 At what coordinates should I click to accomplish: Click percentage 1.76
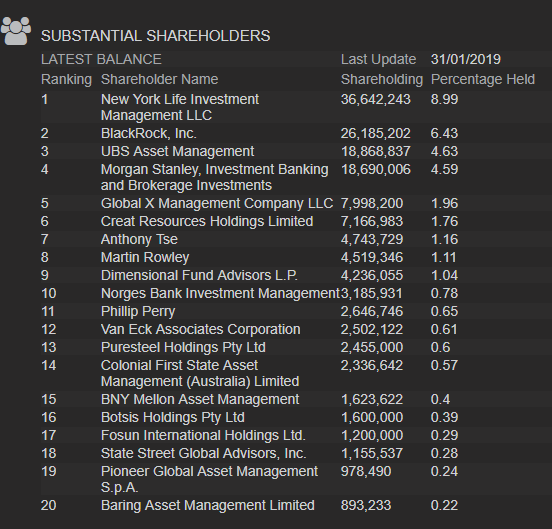tap(444, 221)
